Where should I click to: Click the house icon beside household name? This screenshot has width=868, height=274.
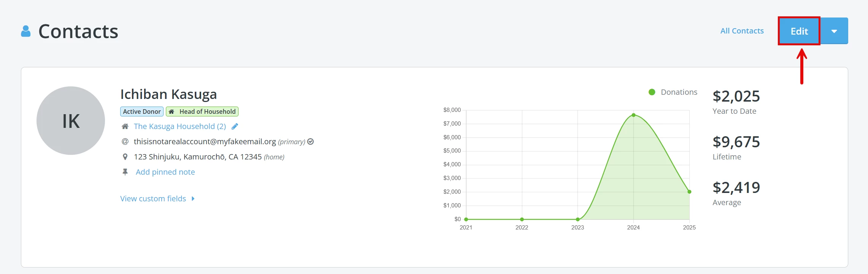tap(125, 126)
